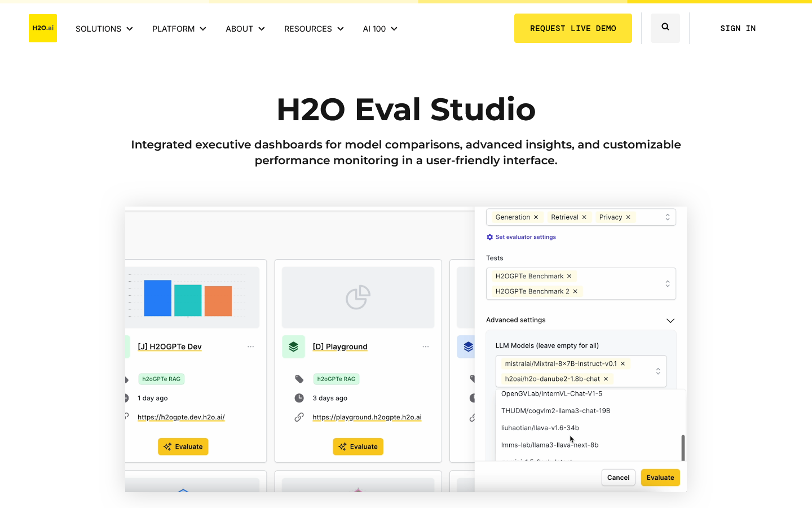Open the three-dot menu on H2OGPTe Dev card
Screen dimensions: 812x508
tap(250, 347)
